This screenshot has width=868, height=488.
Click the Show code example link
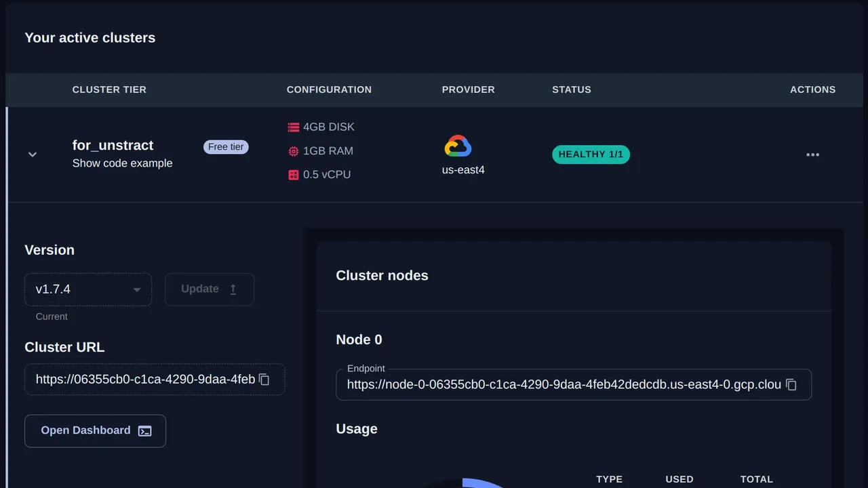pyautogui.click(x=123, y=163)
